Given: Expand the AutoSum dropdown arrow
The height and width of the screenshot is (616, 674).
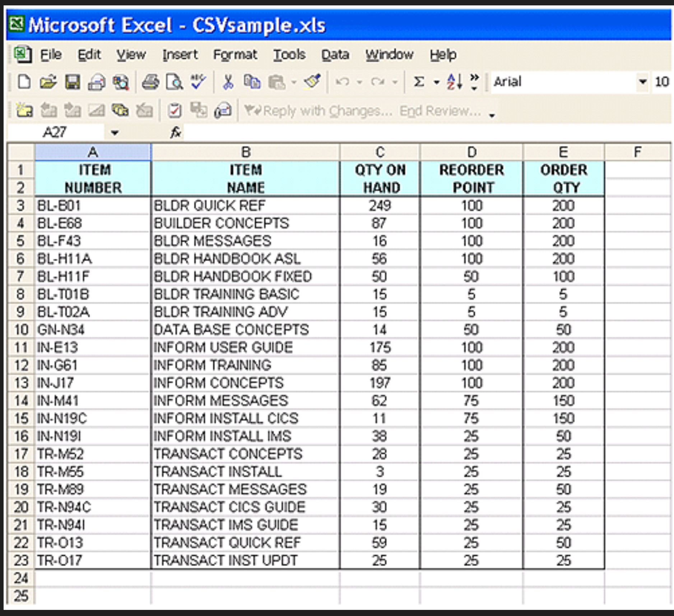Looking at the screenshot, I should pyautogui.click(x=437, y=82).
